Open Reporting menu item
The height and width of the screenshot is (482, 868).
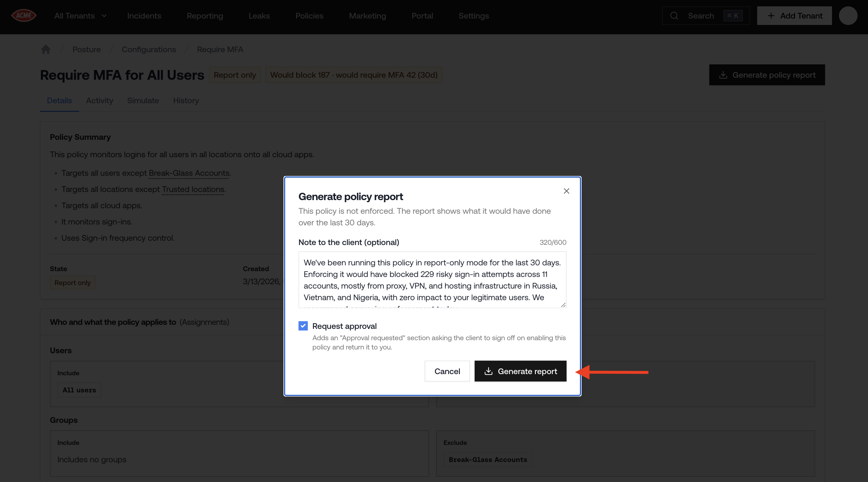pos(205,16)
